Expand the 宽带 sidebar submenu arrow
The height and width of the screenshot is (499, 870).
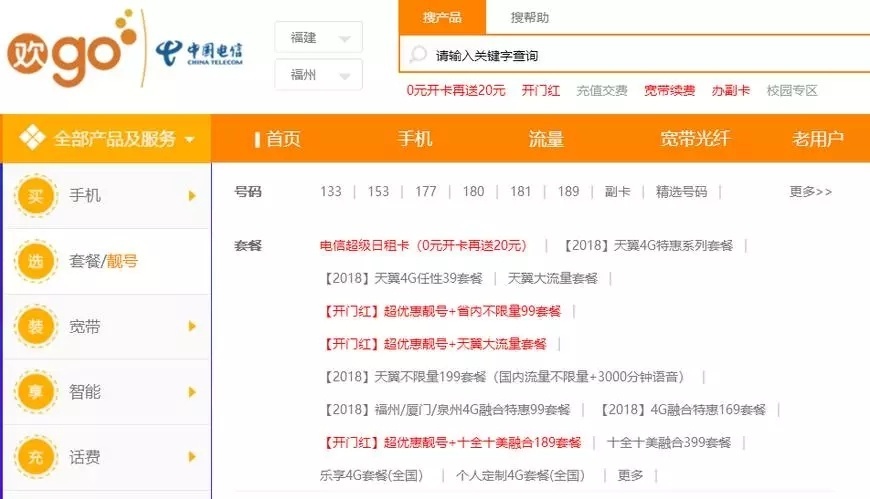pyautogui.click(x=192, y=326)
